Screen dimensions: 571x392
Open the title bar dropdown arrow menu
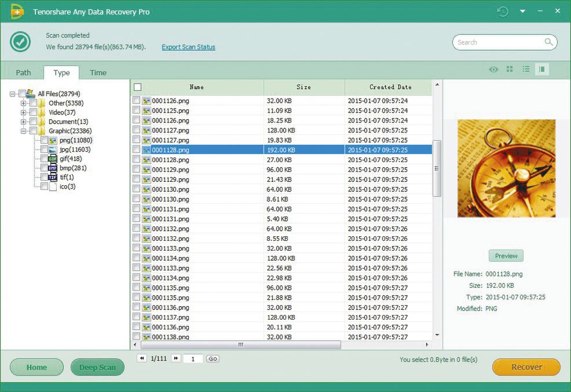pos(522,12)
